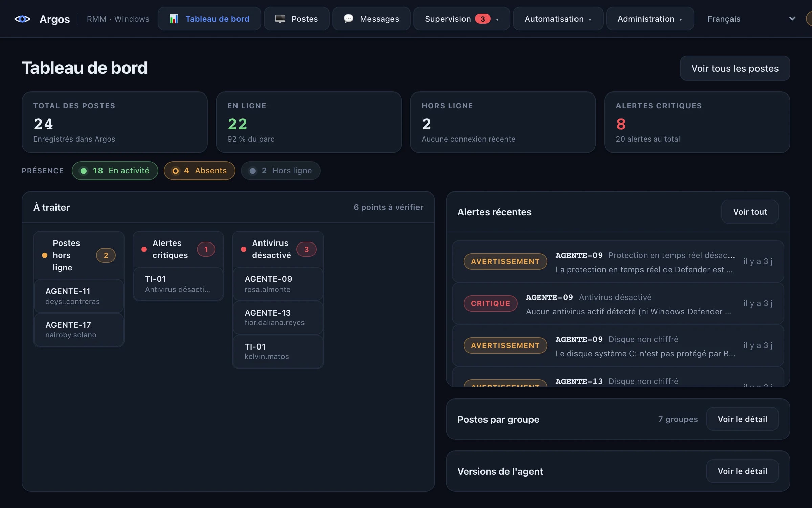
Task: Open the Administration dropdown
Action: tap(650, 19)
